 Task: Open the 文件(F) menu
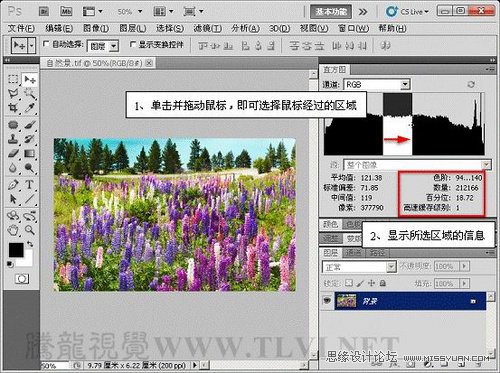pos(21,29)
